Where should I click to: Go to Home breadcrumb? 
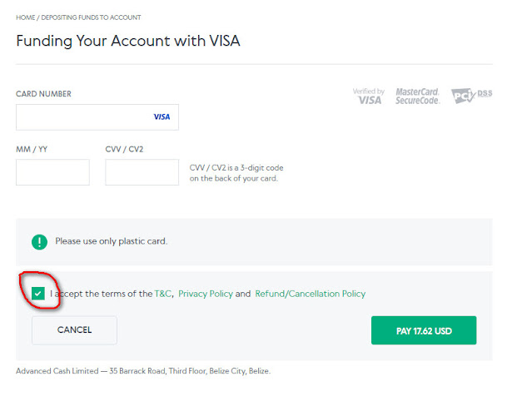[25, 17]
